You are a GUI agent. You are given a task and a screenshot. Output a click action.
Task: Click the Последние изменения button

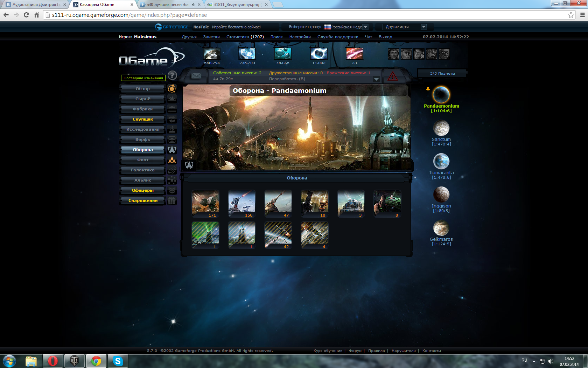click(143, 78)
